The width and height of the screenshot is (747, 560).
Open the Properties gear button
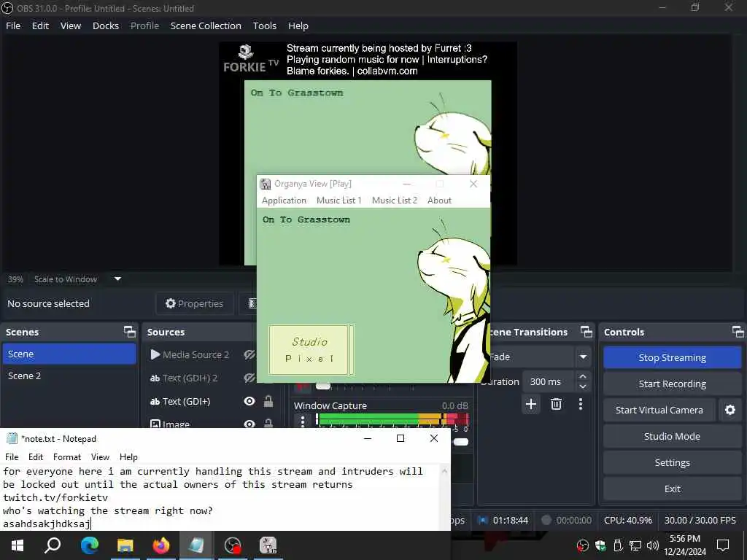point(194,303)
